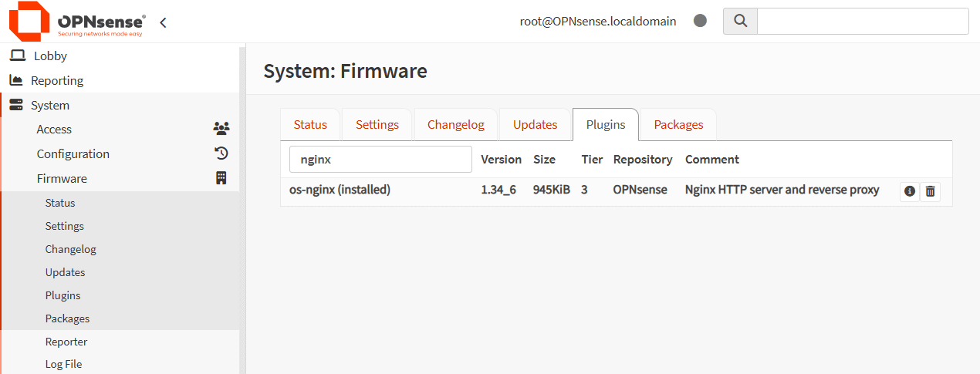Screen dimensions: 980x374
Task: Open the Updates tab
Action: tap(536, 124)
